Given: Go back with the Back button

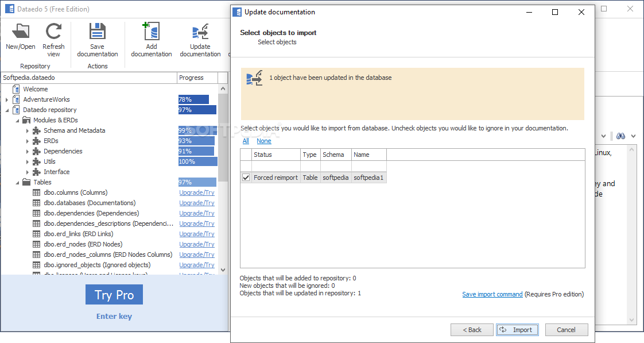Looking at the screenshot, I should [472, 329].
